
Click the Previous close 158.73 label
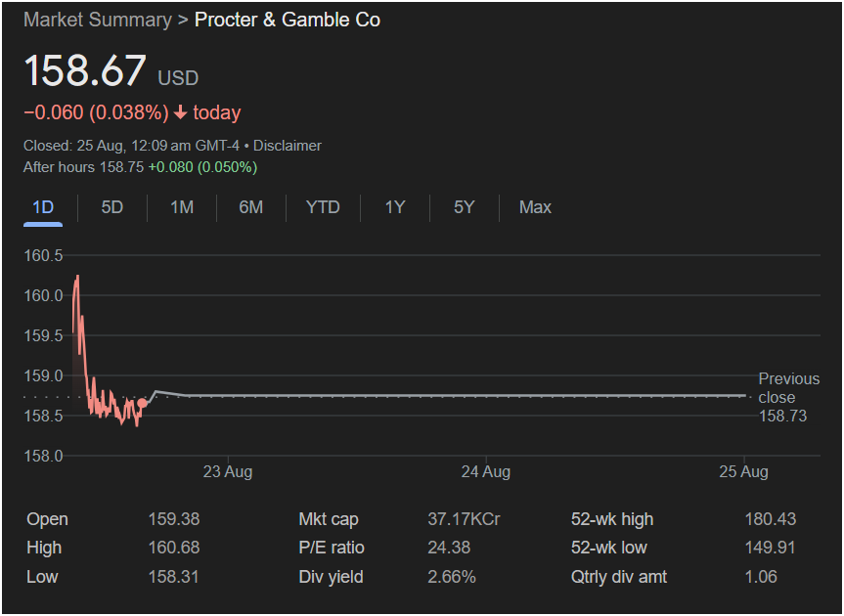tap(788, 397)
